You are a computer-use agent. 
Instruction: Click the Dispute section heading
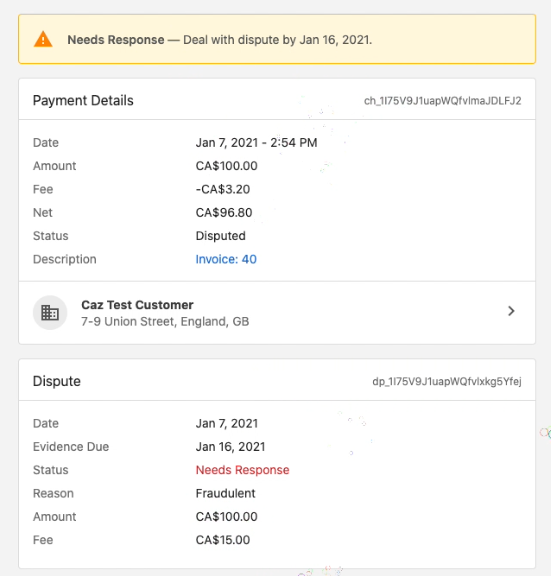tap(57, 381)
